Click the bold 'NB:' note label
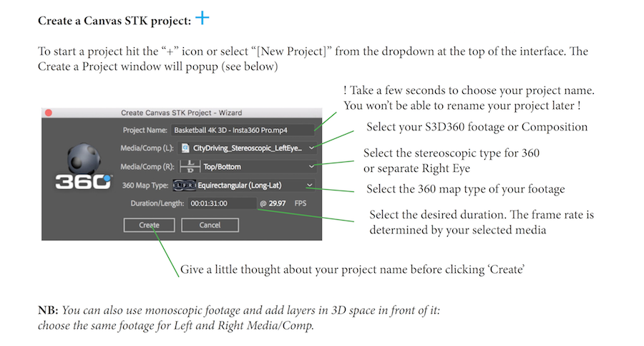The width and height of the screenshot is (644, 346). click(48, 310)
